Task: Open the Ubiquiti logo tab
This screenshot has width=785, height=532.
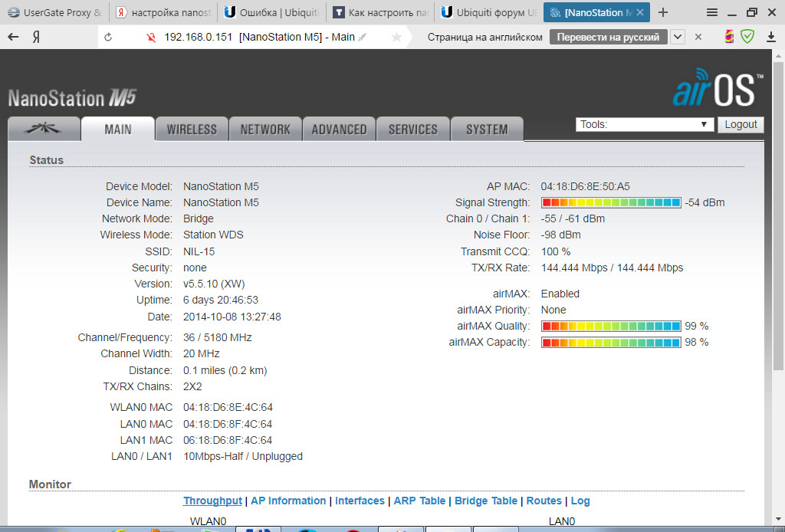Action: 44,129
